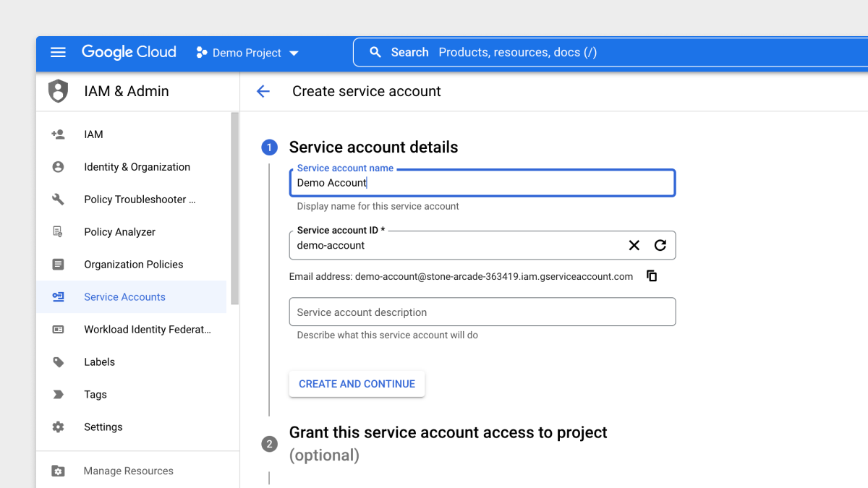Open IAM in the sidebar

point(132,134)
